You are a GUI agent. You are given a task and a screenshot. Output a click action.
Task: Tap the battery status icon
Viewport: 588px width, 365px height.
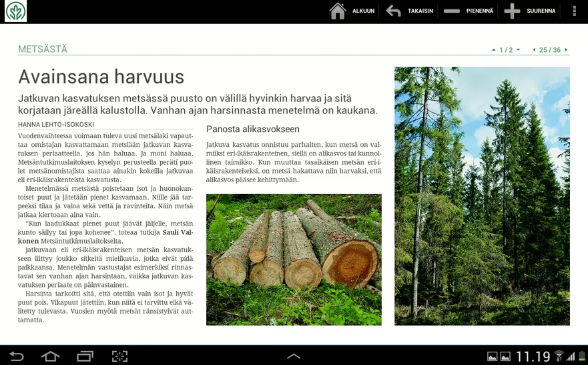pyautogui.click(x=581, y=356)
